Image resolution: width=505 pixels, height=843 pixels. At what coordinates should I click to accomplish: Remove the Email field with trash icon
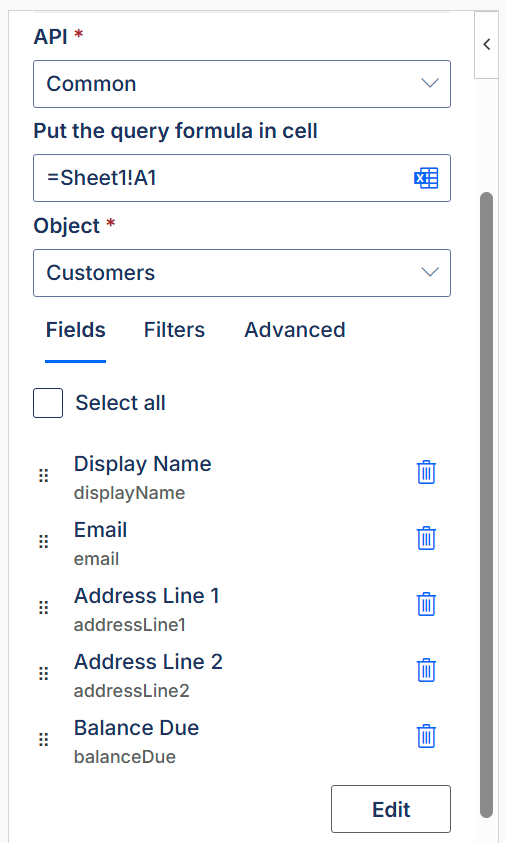(426, 538)
